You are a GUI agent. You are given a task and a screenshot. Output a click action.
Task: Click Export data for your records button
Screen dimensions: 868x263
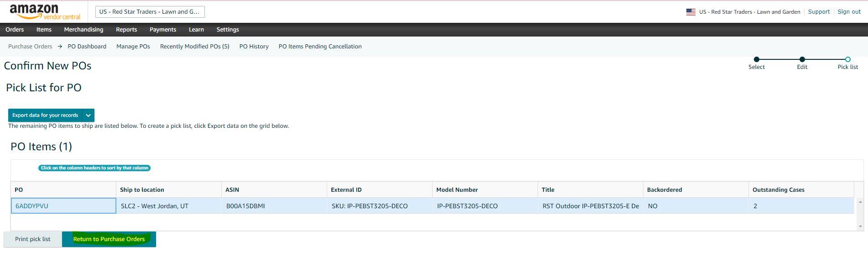coord(45,116)
